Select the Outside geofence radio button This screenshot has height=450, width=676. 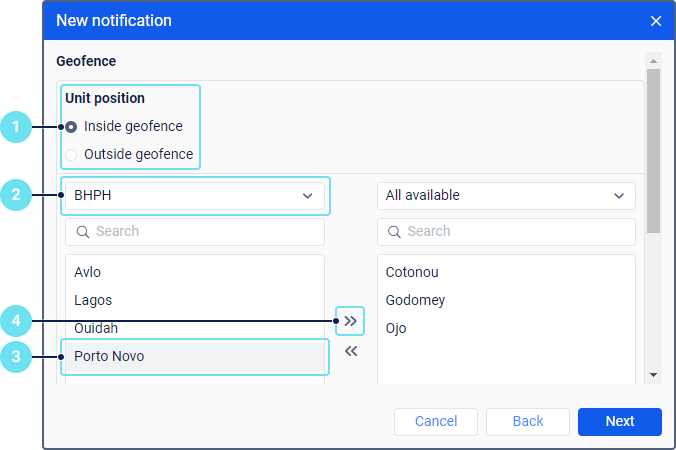(72, 155)
